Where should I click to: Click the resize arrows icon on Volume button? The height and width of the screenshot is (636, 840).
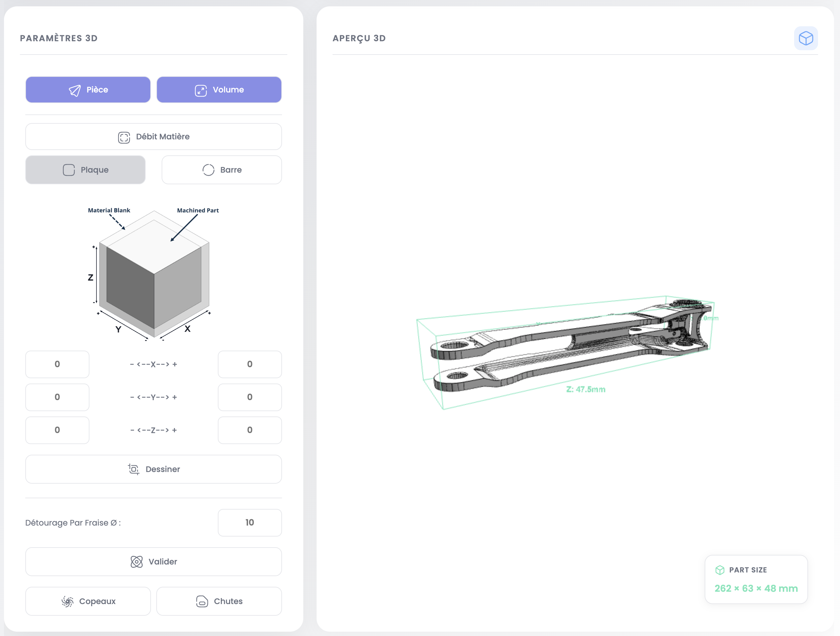pos(201,90)
